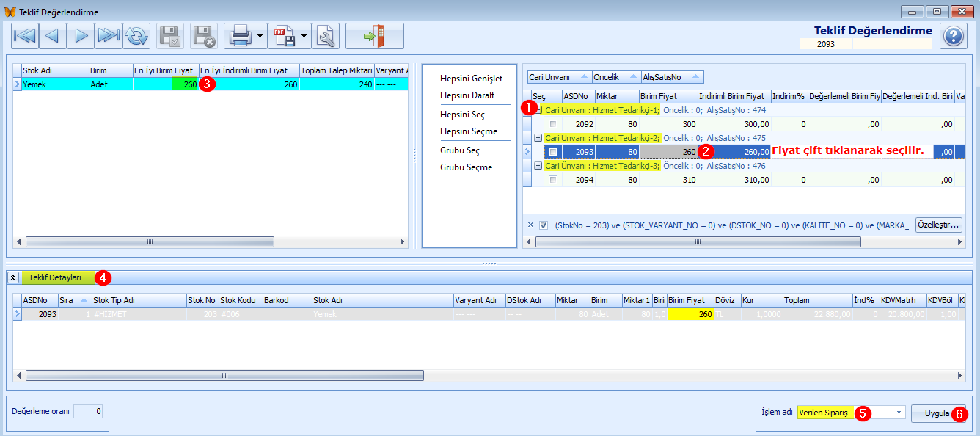The height and width of the screenshot is (436, 980).
Task: Uncheck the StokNo filter checkbox
Action: pos(544,225)
